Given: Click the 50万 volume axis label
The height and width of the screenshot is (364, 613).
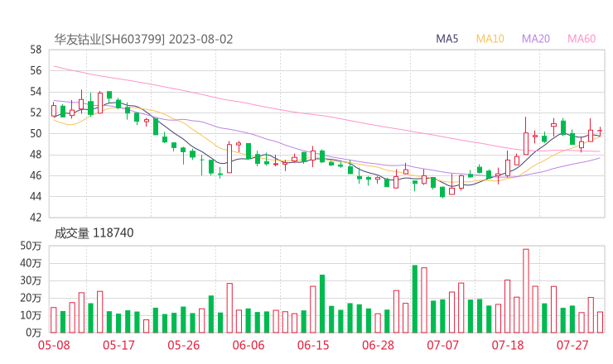Looking at the screenshot, I should (31, 246).
